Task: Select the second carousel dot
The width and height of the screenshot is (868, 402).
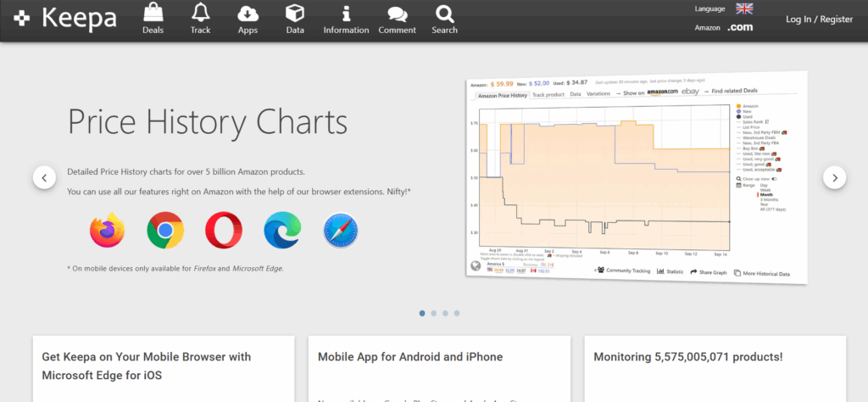Action: tap(434, 314)
